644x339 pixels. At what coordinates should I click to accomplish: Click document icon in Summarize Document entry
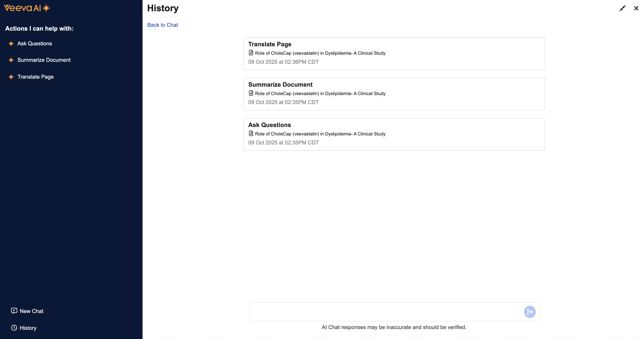click(251, 93)
